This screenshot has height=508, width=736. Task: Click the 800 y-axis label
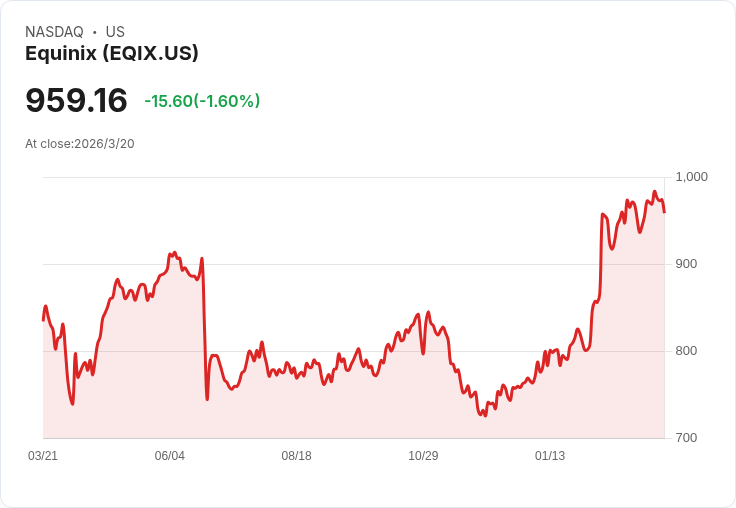pos(686,351)
